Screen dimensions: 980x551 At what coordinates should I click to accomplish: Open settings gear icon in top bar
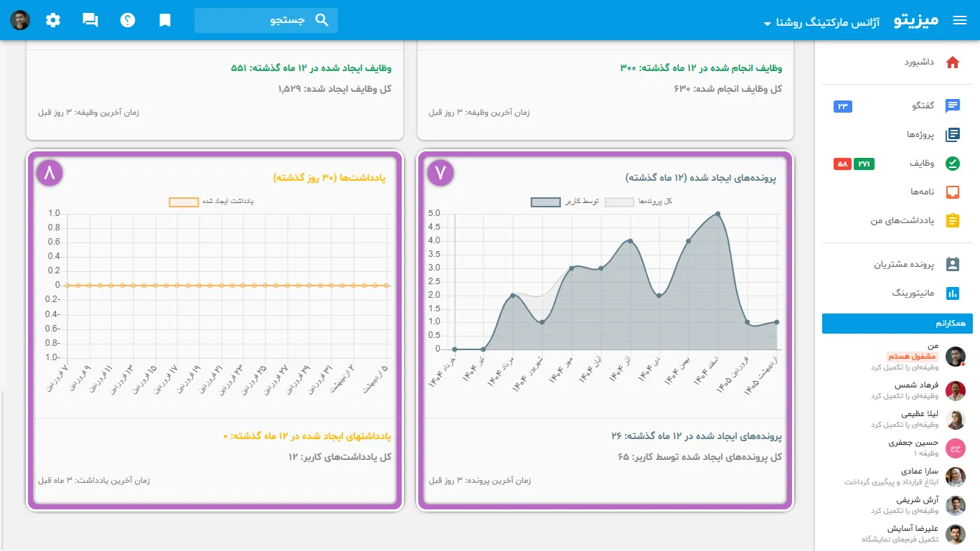pyautogui.click(x=53, y=20)
